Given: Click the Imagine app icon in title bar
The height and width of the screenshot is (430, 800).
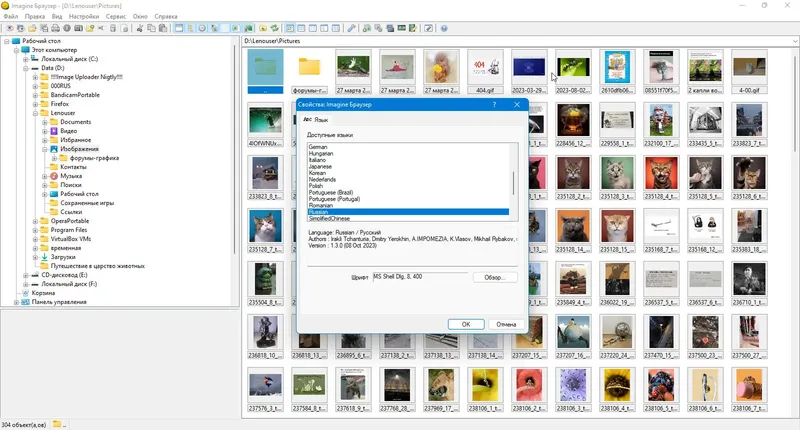Looking at the screenshot, I should 5,6.
